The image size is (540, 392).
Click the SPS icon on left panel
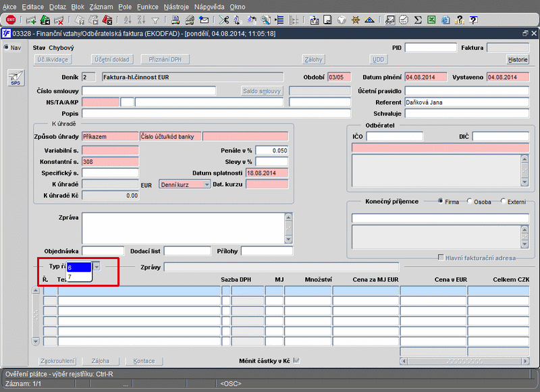click(x=15, y=78)
